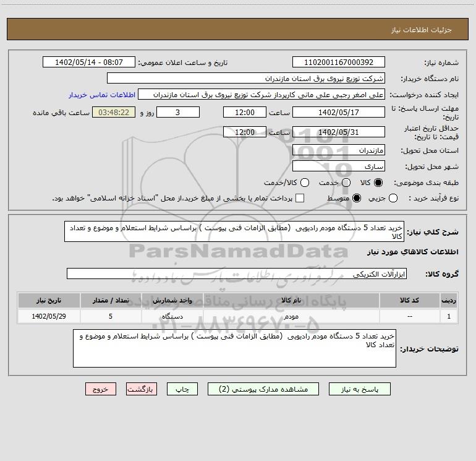Select the متوسط purchase type radio
The width and height of the screenshot is (476, 461).
click(357, 198)
